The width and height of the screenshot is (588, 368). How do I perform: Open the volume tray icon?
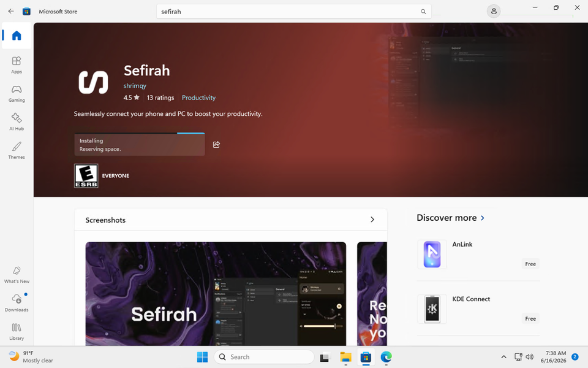(529, 357)
